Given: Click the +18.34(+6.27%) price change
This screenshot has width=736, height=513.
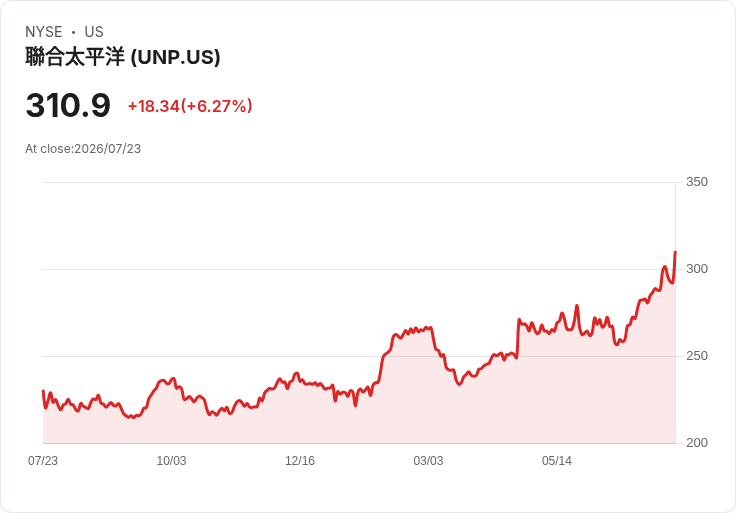Looking at the screenshot, I should [x=190, y=106].
